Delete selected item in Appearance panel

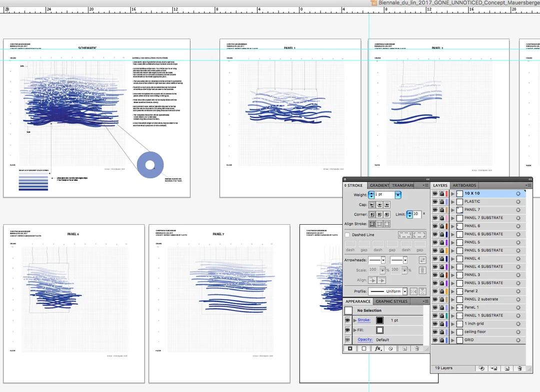coord(416,349)
